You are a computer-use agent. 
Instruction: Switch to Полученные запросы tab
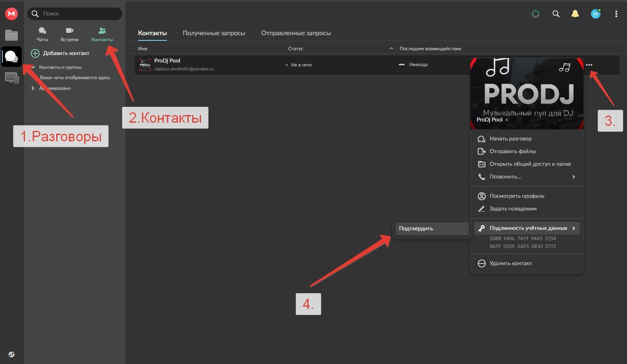(x=214, y=33)
